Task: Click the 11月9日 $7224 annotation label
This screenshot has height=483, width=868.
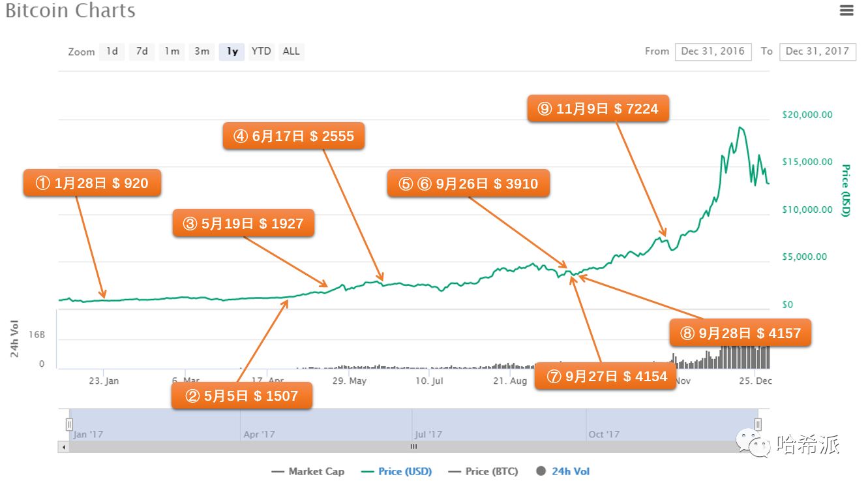Action: [x=598, y=109]
